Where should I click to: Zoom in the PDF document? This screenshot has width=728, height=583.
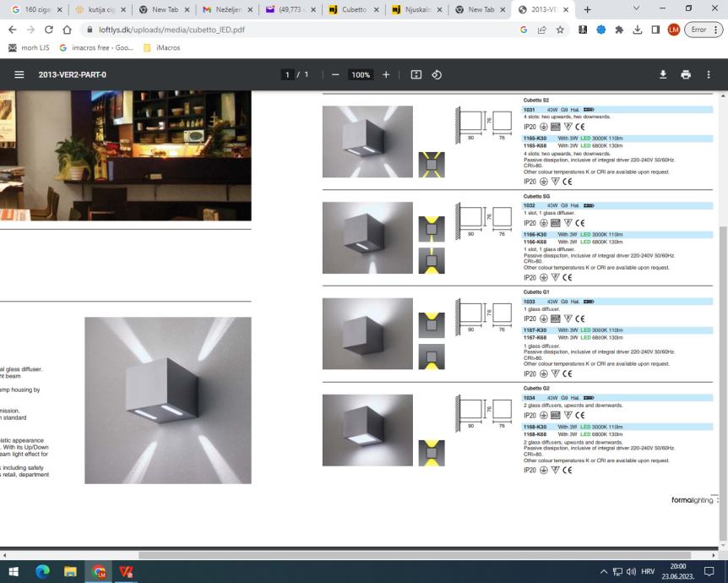tap(386, 74)
